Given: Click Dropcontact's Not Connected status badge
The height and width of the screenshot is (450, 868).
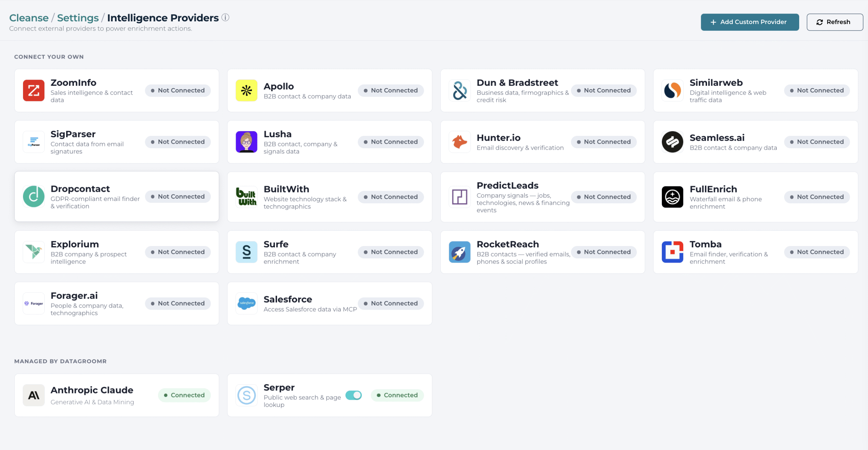Looking at the screenshot, I should click(178, 197).
